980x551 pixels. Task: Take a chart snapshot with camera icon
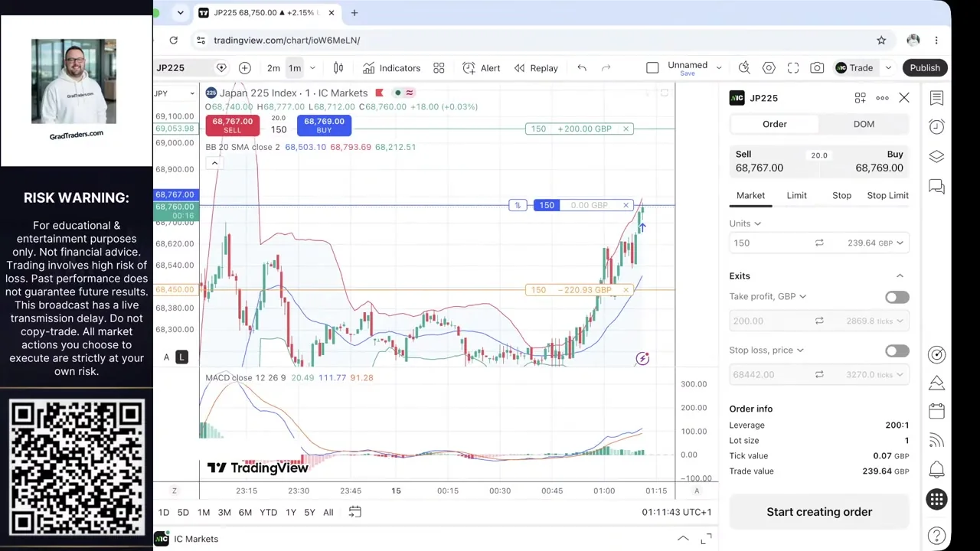818,68
